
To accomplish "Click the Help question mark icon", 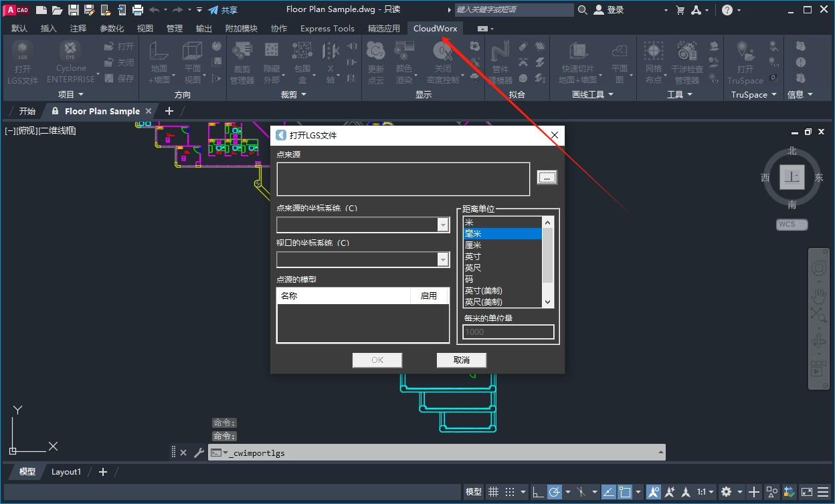I will pos(727,10).
